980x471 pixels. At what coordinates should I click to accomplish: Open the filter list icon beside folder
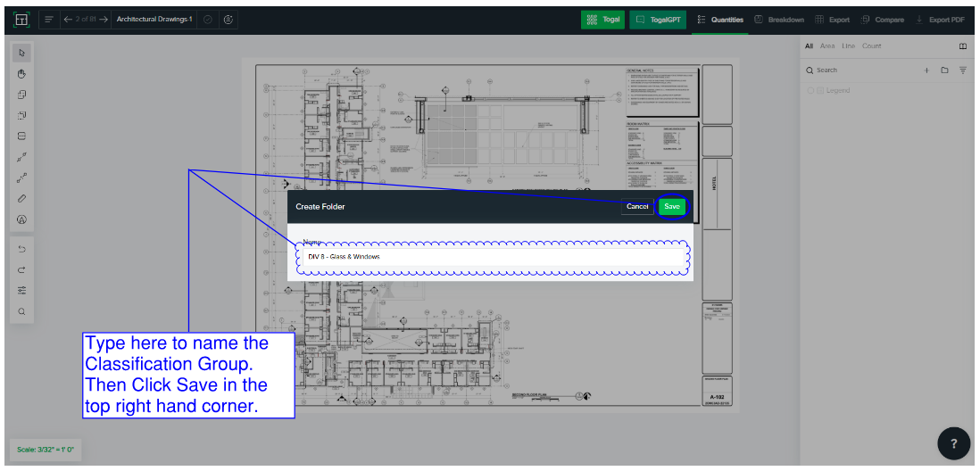[963, 70]
